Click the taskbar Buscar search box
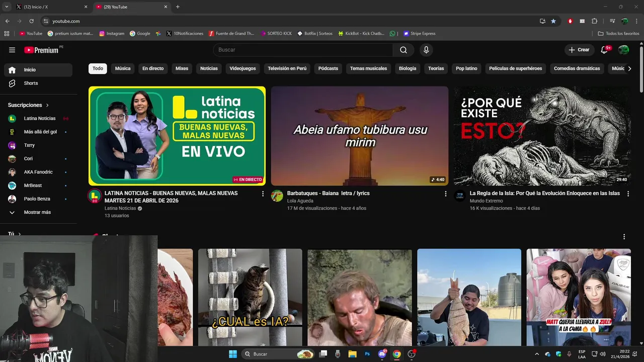Screen dimensions: 644x362 coord(278,354)
